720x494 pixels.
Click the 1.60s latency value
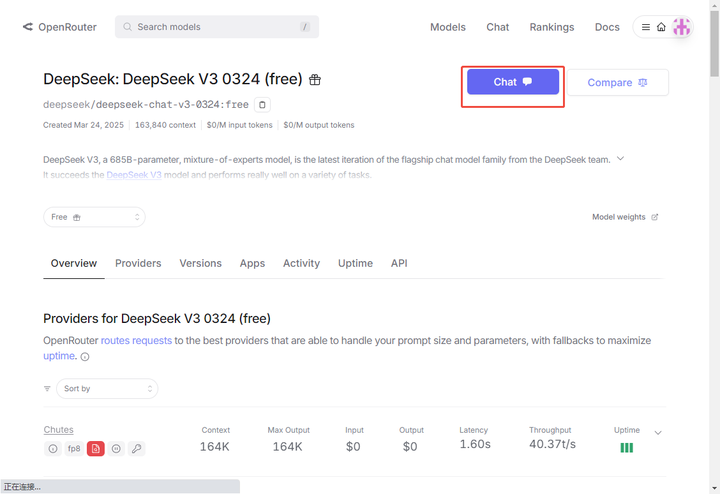pos(475,444)
